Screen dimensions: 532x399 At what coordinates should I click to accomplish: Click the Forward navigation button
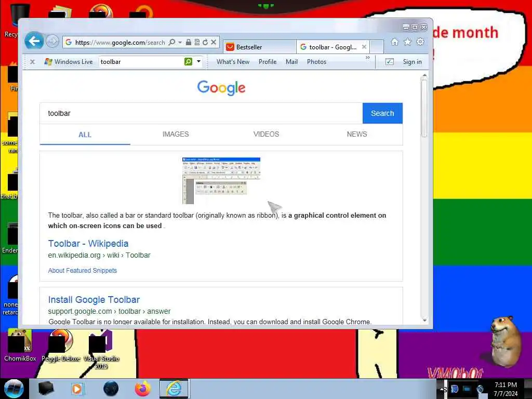pyautogui.click(x=52, y=42)
